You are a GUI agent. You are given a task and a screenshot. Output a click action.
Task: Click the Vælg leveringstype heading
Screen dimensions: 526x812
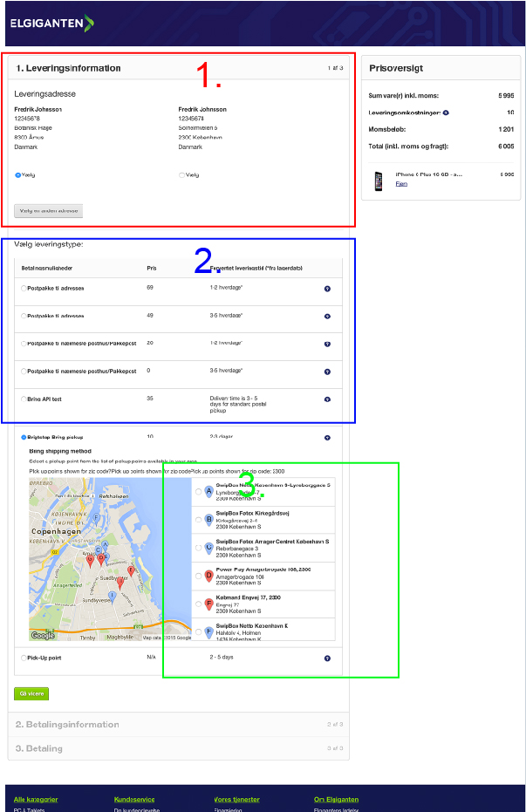tap(49, 244)
